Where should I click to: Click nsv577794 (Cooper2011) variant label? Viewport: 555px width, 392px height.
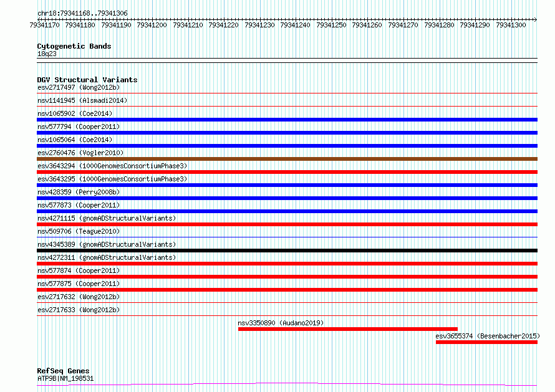[x=79, y=127]
